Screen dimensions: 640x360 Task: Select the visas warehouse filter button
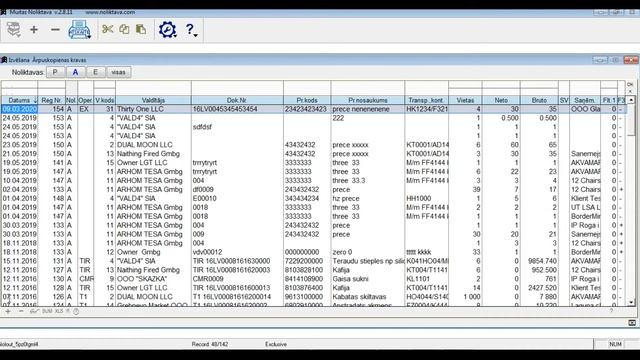pos(118,72)
